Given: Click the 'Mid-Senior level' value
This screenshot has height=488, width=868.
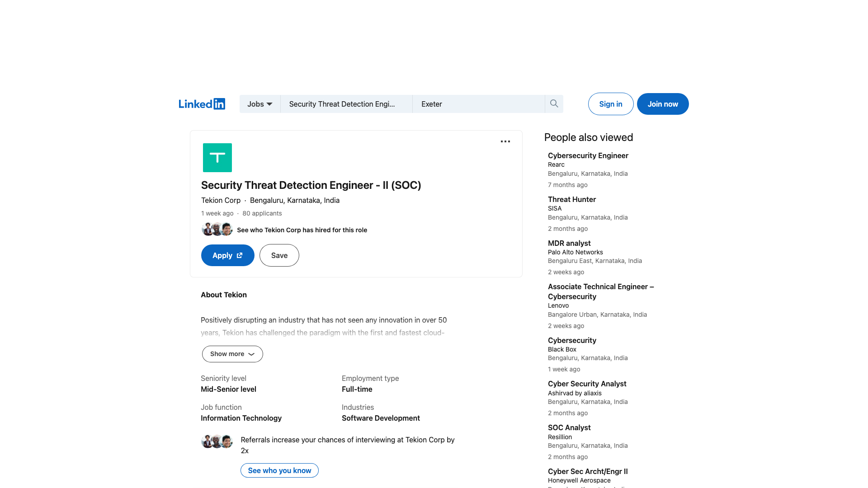Looking at the screenshot, I should point(228,389).
